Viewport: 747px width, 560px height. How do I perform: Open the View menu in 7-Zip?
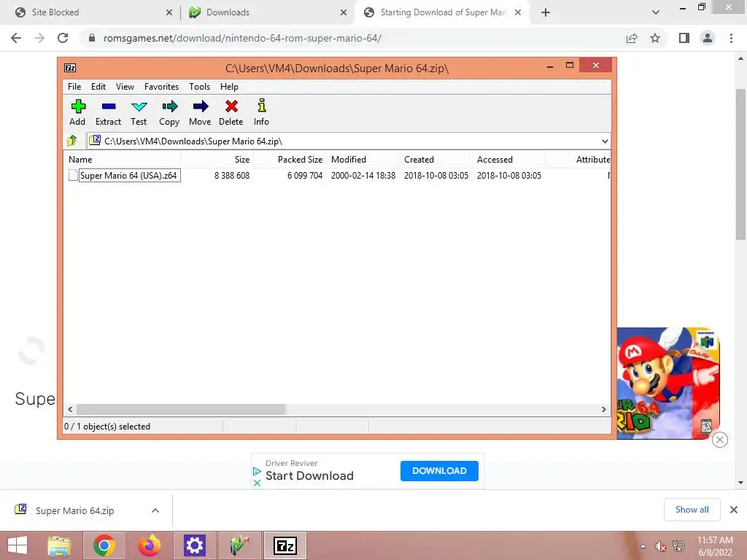coord(125,87)
